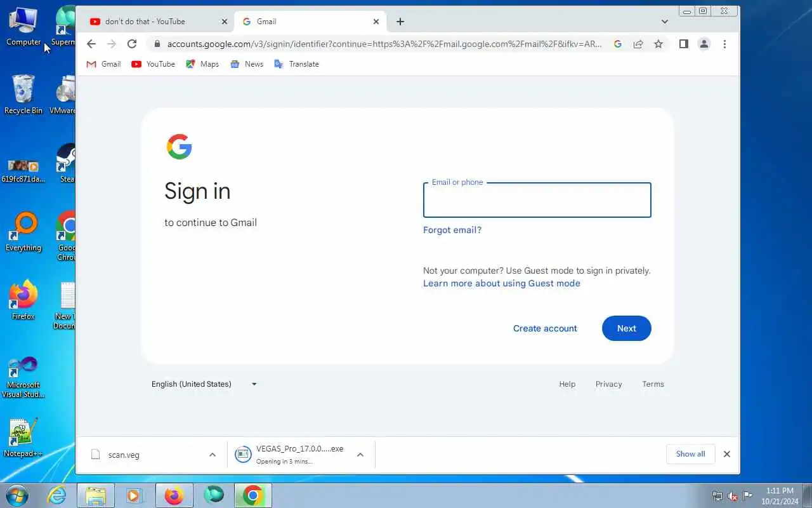Open the English (United States) language dropdown
Screen dimensions: 812x508
(x=204, y=384)
